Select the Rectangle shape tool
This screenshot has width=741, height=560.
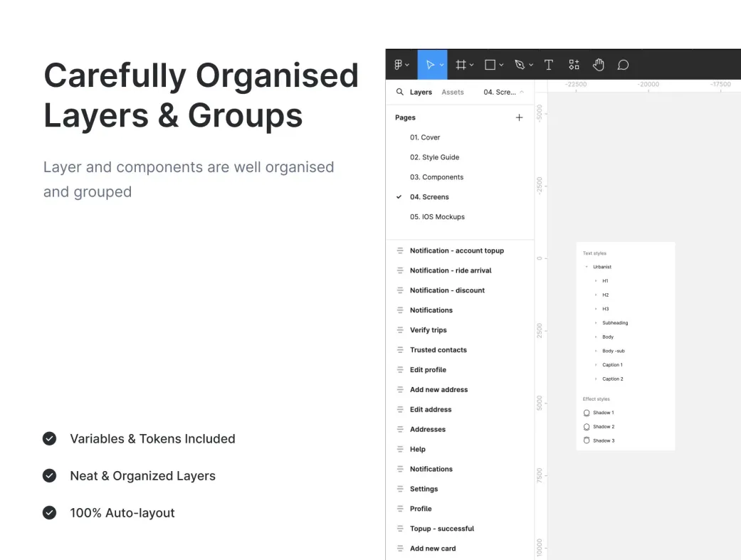490,65
